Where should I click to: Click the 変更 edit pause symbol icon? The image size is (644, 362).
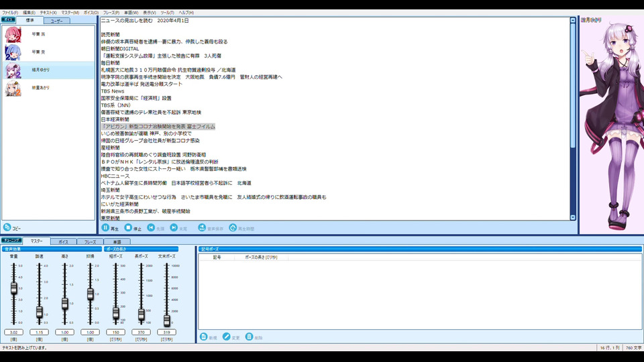(226, 337)
